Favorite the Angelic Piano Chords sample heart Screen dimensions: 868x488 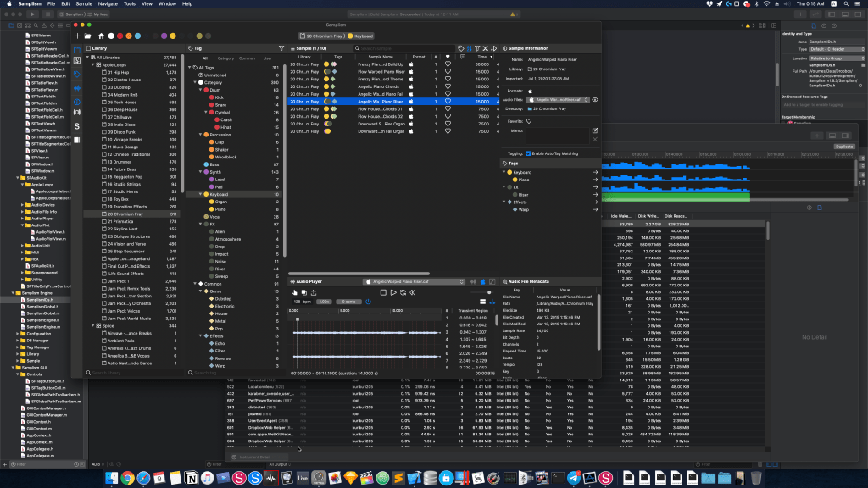[448, 86]
